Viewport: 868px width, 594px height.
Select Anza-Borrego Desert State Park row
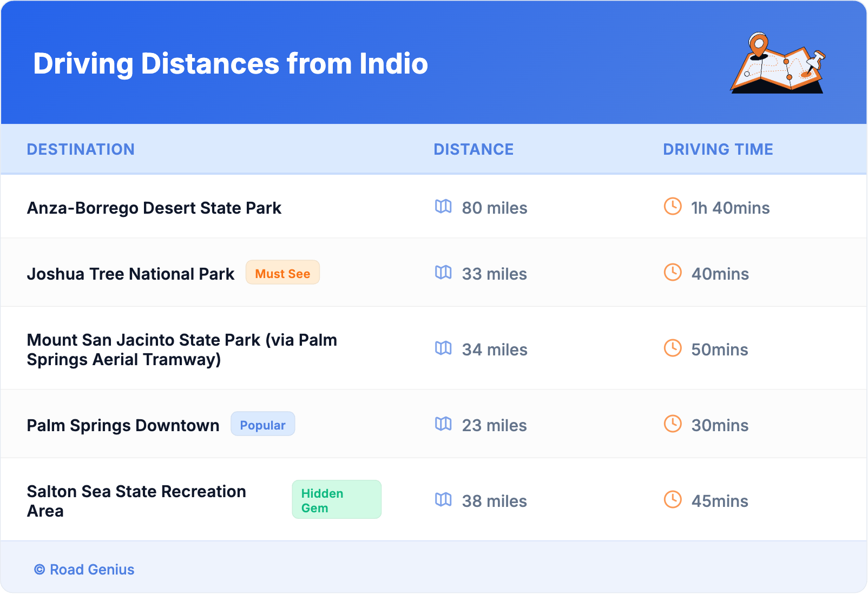point(154,208)
